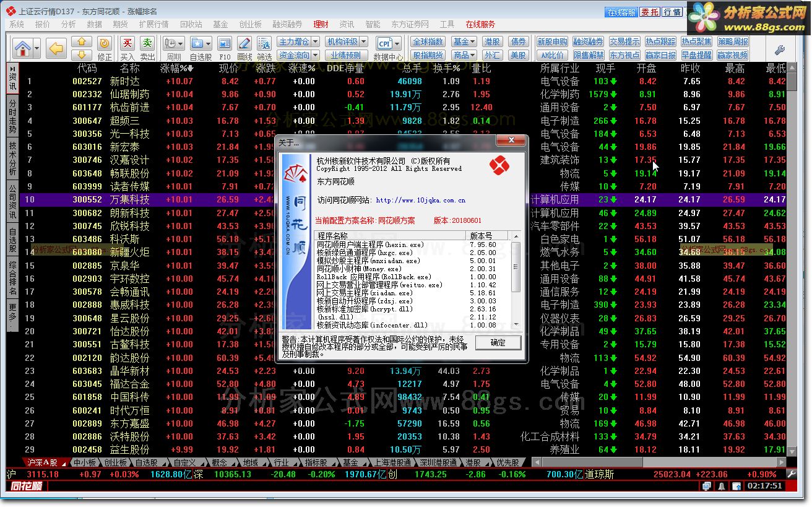Select the 画线 draw line tool

[x=244, y=48]
